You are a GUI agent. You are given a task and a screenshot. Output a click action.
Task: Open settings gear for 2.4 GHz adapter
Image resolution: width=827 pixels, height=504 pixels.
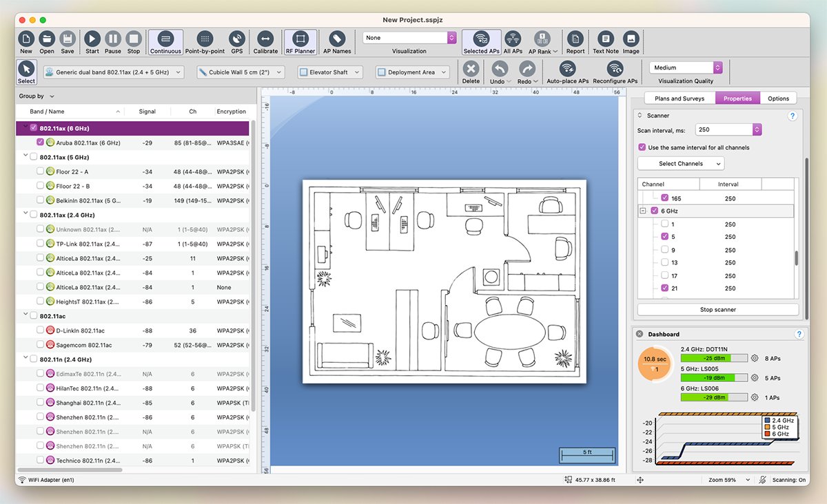pyautogui.click(x=755, y=358)
